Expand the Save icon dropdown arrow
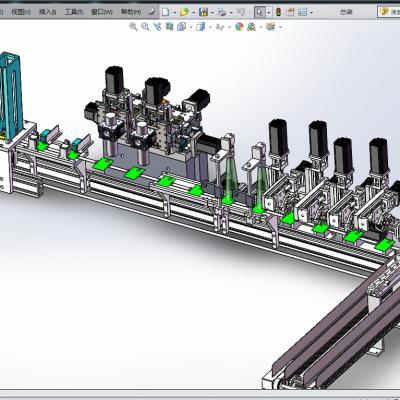400x400 pixels. click(x=212, y=13)
